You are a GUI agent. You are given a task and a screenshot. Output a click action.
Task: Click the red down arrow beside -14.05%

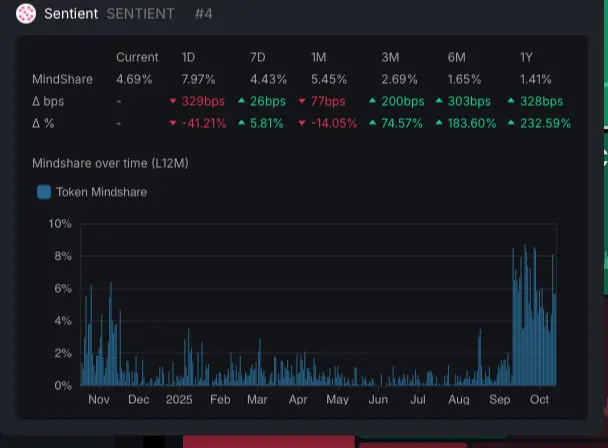pos(302,123)
